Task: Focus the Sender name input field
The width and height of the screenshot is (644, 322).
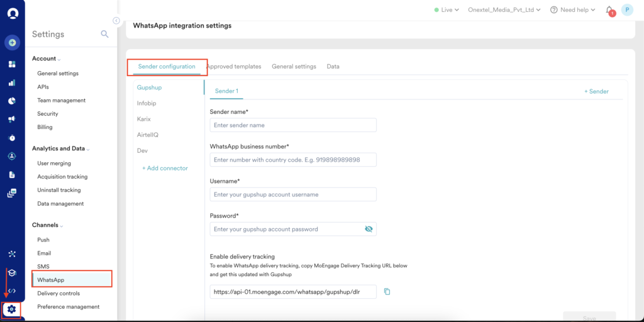Action: [x=293, y=125]
